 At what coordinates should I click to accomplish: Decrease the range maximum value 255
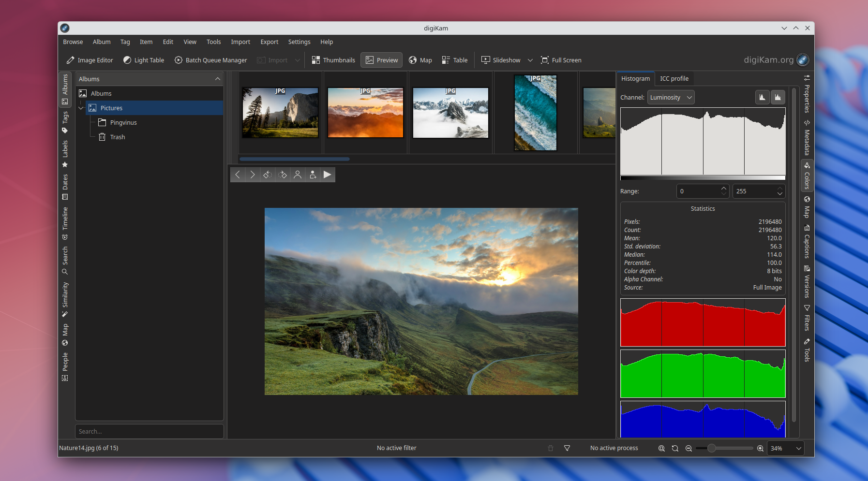[779, 194]
